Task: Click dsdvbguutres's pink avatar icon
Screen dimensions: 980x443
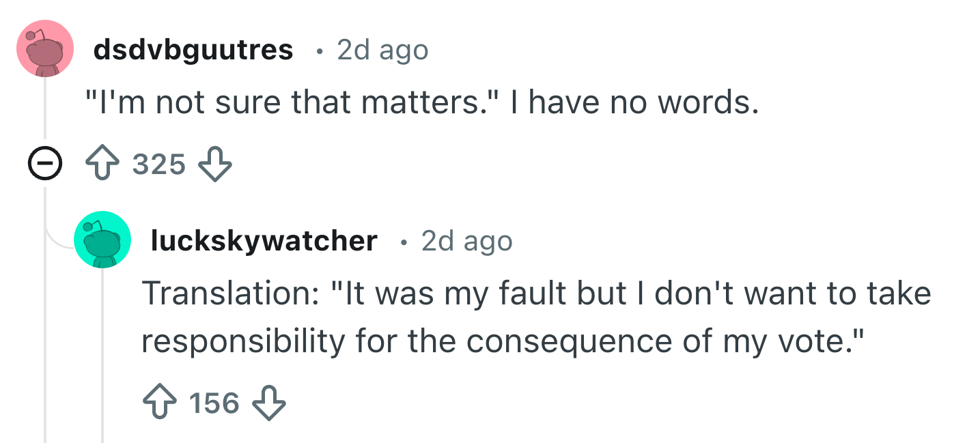Action: (44, 48)
